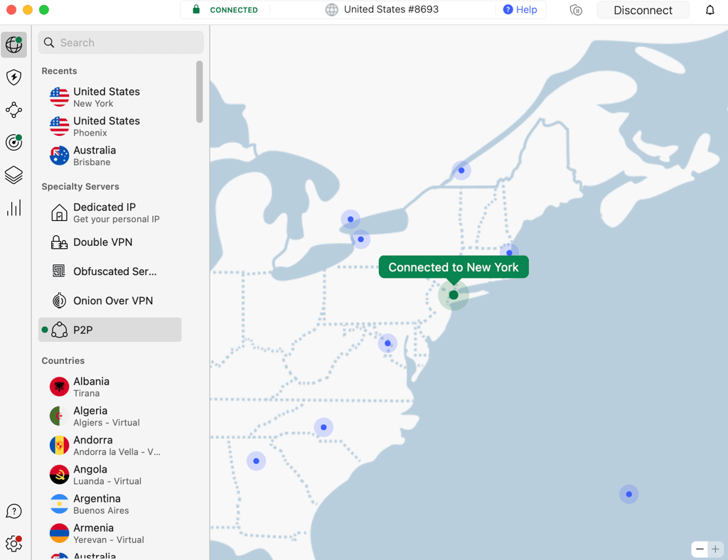Select Onion Over VPN entry text
728x560 pixels.
click(113, 301)
